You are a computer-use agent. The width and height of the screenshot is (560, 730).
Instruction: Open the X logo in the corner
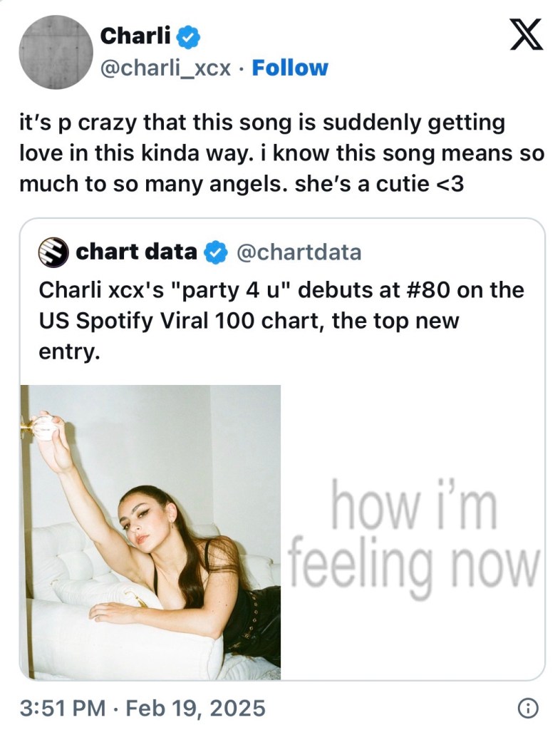526,34
